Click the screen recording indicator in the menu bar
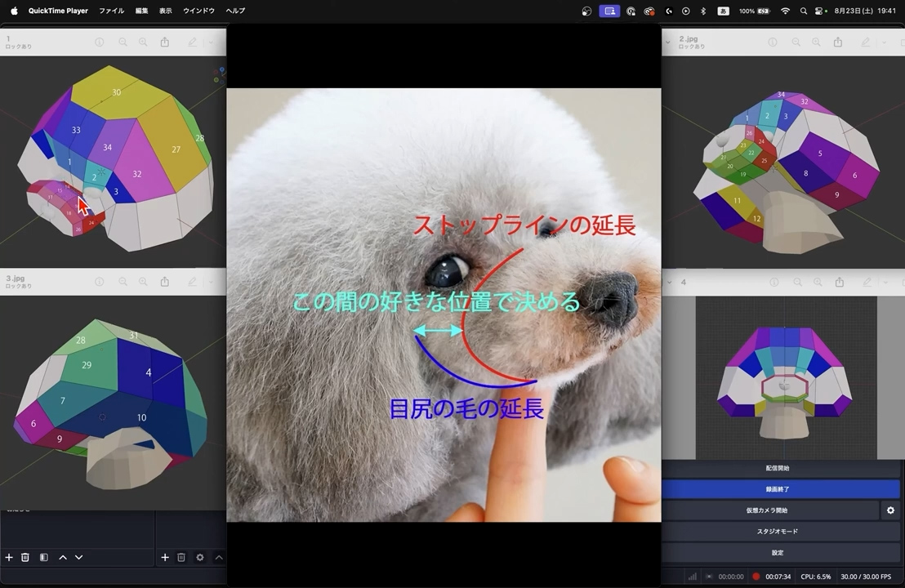 (609, 11)
